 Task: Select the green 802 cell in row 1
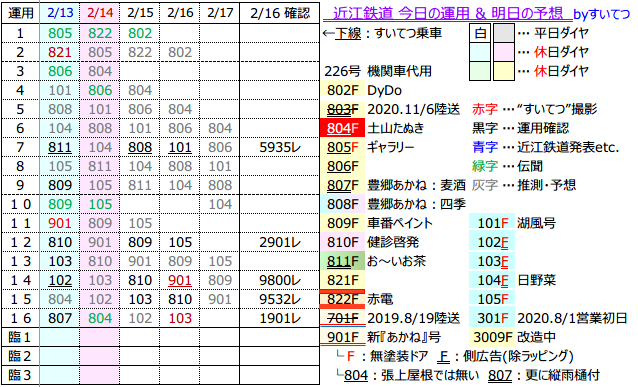140,33
